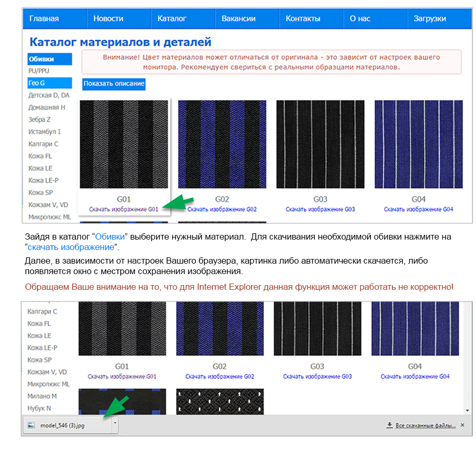The image size is (476, 464).
Task: Select Обивки category in the sidebar
Action: [41, 59]
